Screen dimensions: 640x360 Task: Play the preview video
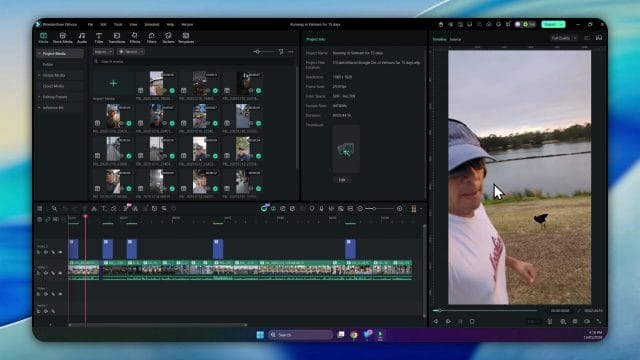(448, 322)
